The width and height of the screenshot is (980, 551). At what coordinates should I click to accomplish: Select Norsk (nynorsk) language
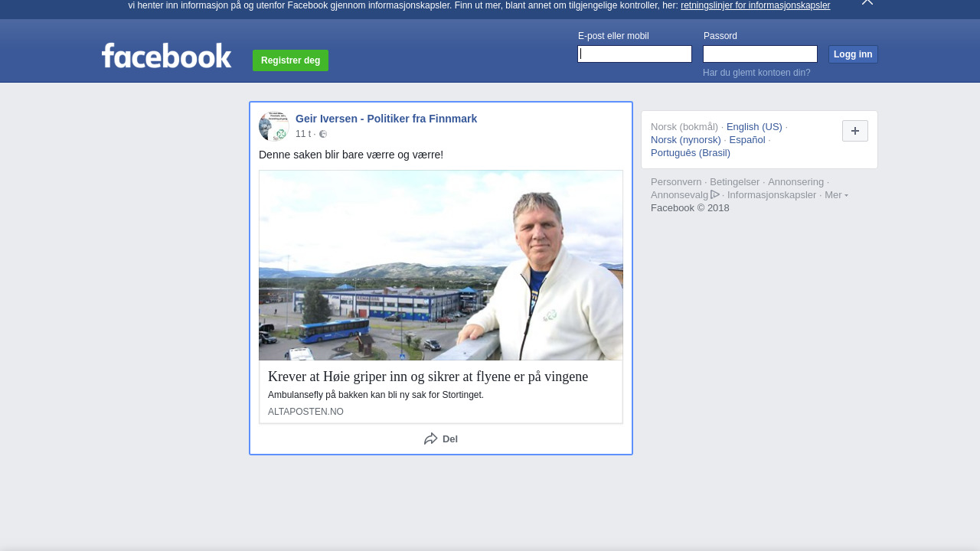click(x=685, y=140)
